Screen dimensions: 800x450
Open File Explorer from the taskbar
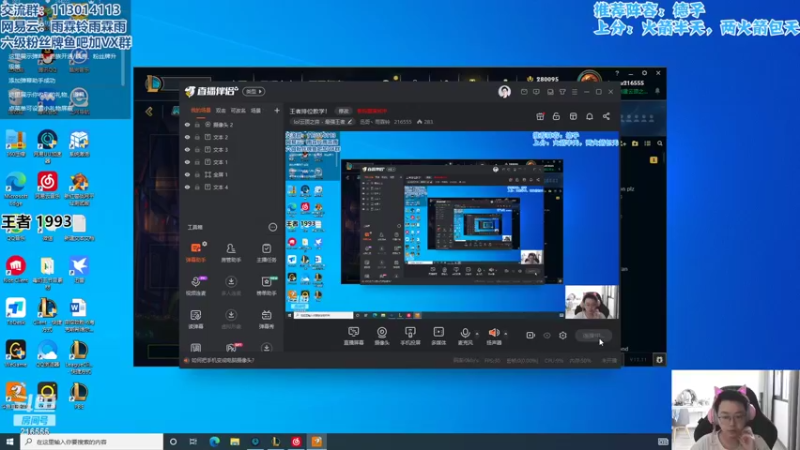point(235,441)
